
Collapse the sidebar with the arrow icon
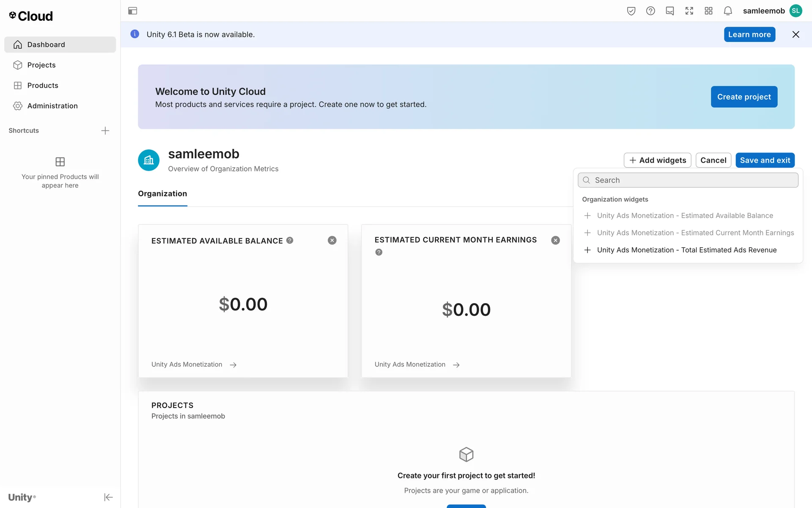click(x=108, y=497)
